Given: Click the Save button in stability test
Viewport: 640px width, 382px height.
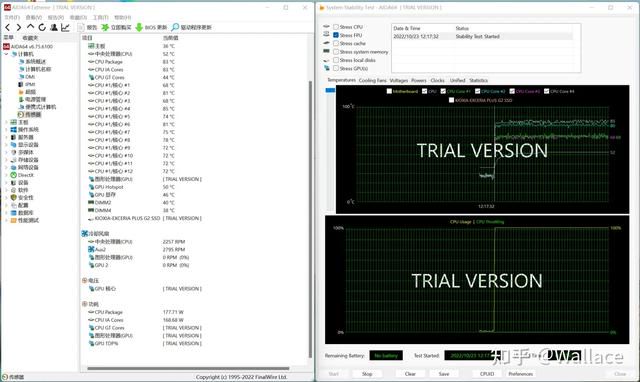Looking at the screenshot, I should (x=444, y=374).
